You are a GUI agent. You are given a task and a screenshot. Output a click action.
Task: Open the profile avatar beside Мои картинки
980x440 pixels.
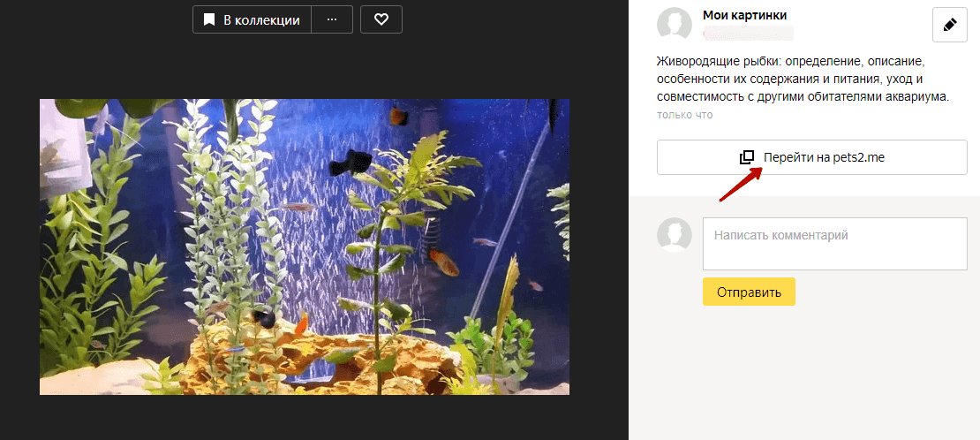click(675, 25)
